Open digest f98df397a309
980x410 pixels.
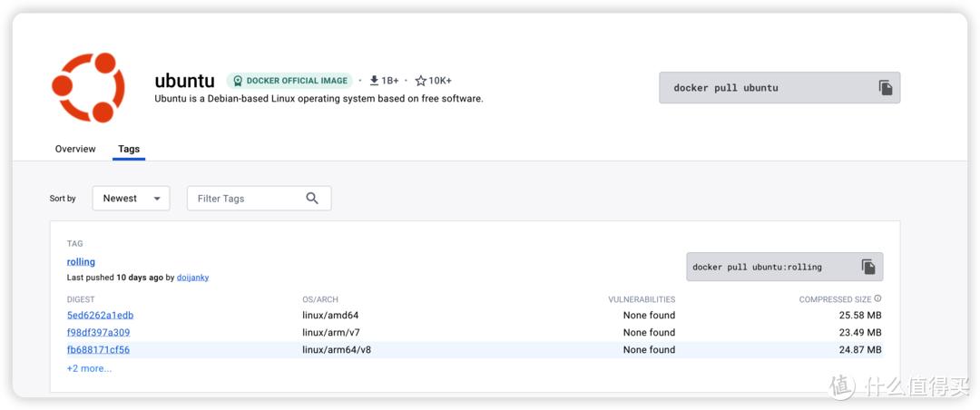tap(98, 333)
